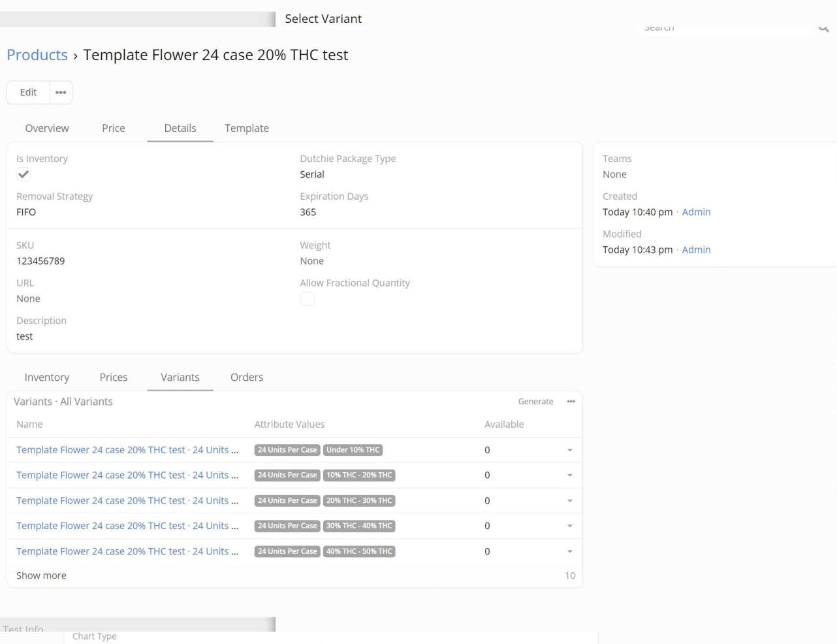This screenshot has width=837, height=644.
Task: Open the Orders tab
Action: tap(247, 378)
